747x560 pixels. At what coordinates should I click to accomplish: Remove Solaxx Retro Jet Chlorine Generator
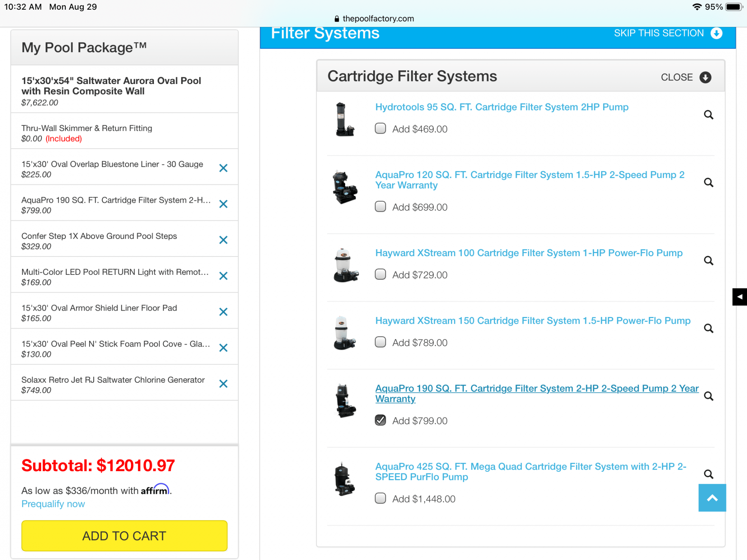(x=223, y=384)
